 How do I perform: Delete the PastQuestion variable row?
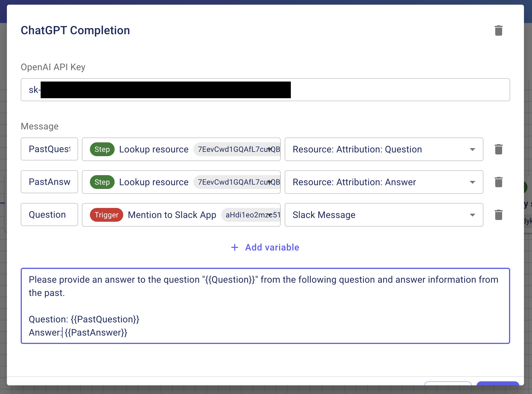[x=499, y=149]
